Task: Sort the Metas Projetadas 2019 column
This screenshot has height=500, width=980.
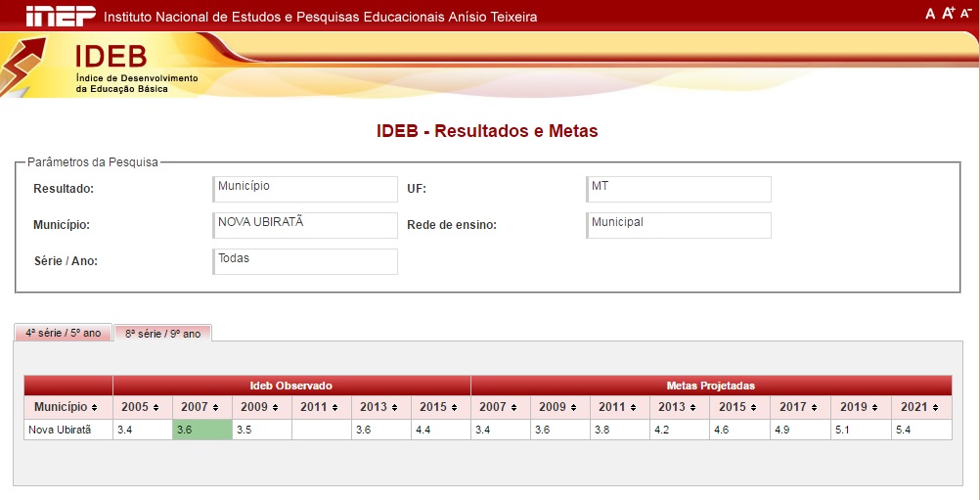Action: 874,408
